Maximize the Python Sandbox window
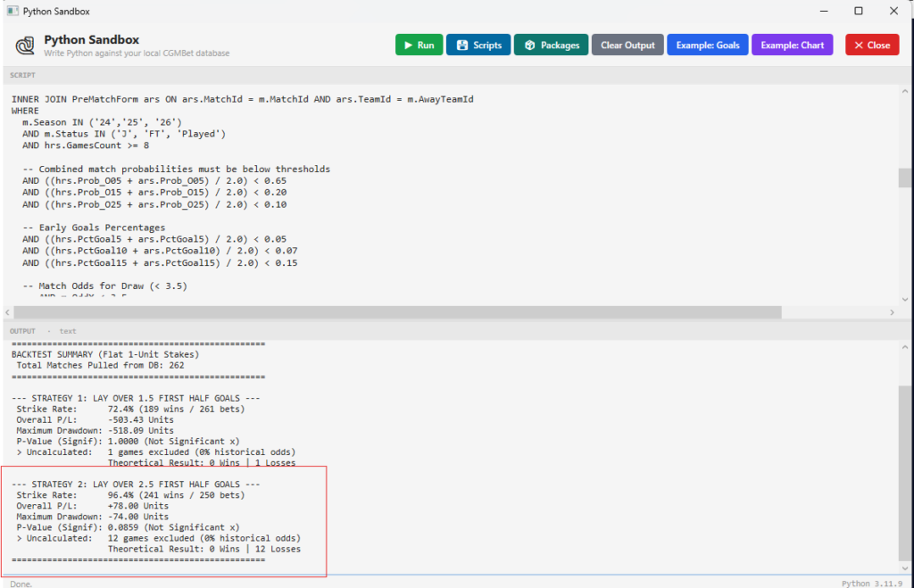This screenshot has width=914, height=588. pos(858,11)
